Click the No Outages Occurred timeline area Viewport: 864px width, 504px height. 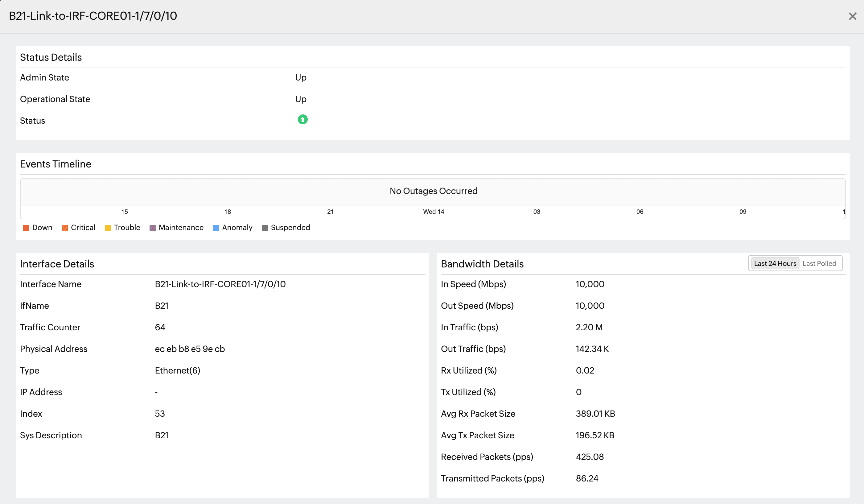pos(433,191)
